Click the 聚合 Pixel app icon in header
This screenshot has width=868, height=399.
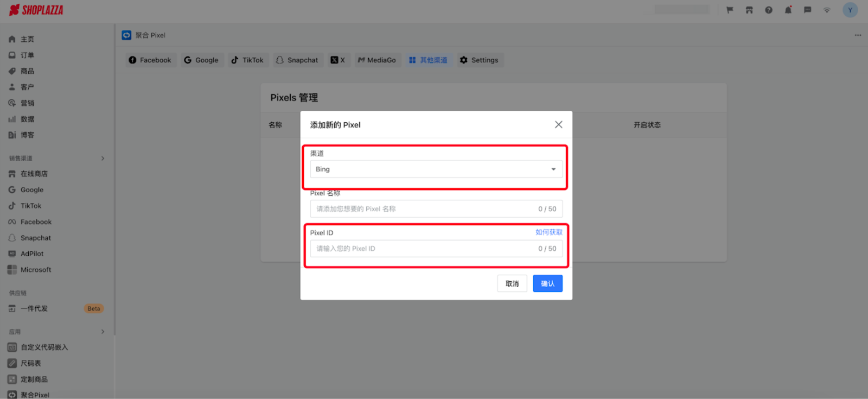point(126,35)
